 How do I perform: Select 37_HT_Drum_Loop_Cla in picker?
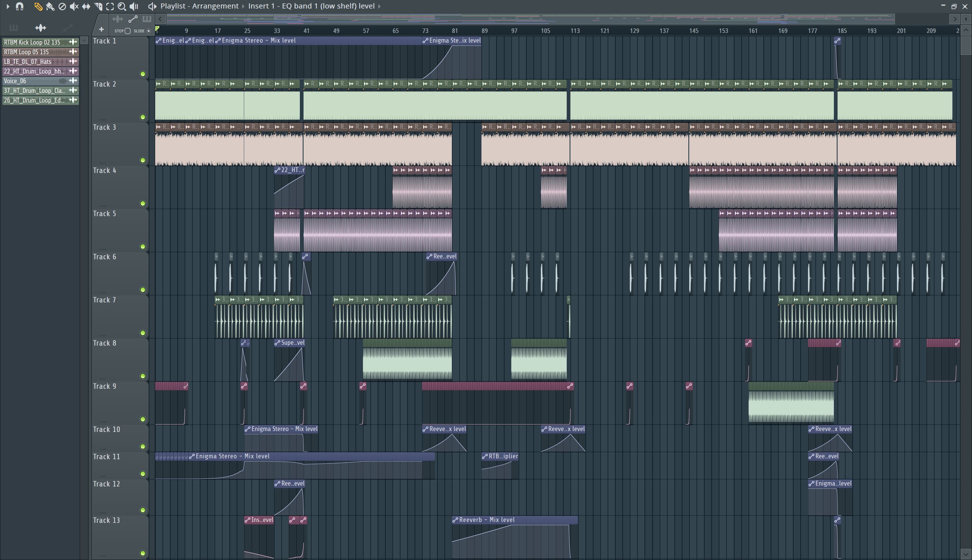point(40,90)
